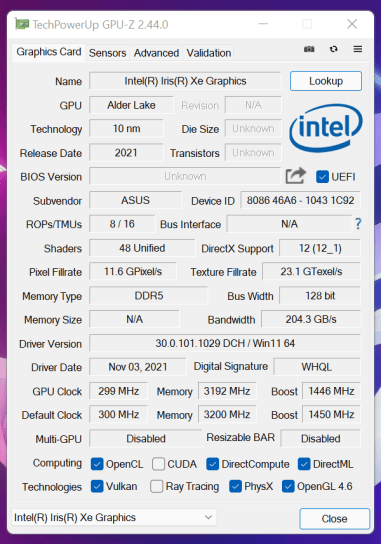The width and height of the screenshot is (381, 544).
Task: Click the 128 bit Bus Width value
Action: [x=320, y=296]
